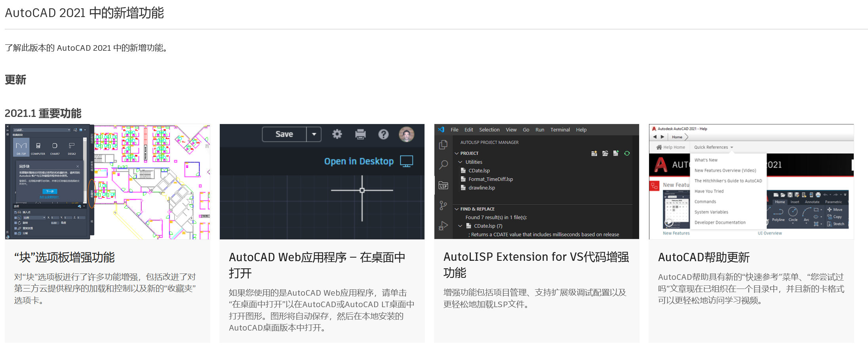Open the Help menu in VS Code
868x346 pixels.
(581, 130)
